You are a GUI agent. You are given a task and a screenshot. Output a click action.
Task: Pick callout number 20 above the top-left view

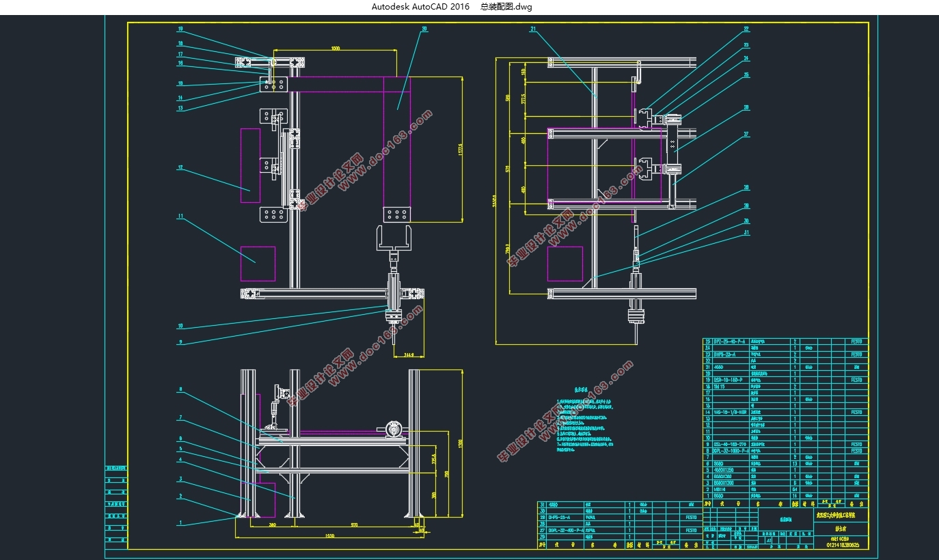coord(424,29)
